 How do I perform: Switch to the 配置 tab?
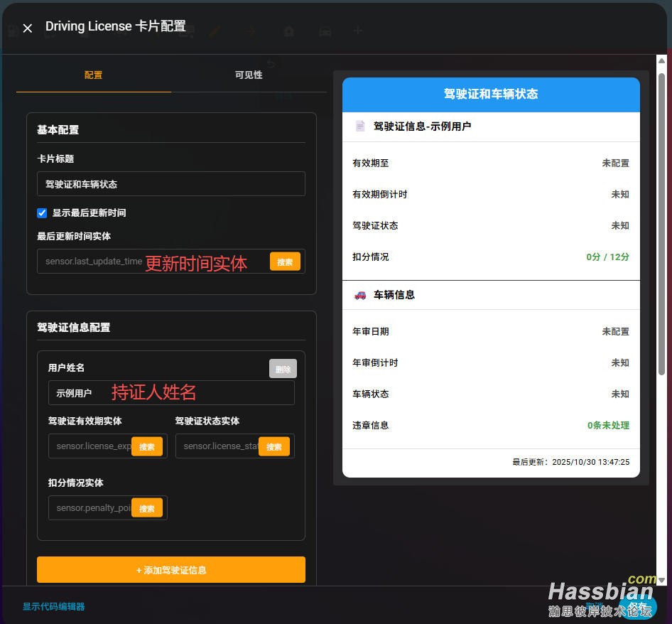[x=93, y=75]
